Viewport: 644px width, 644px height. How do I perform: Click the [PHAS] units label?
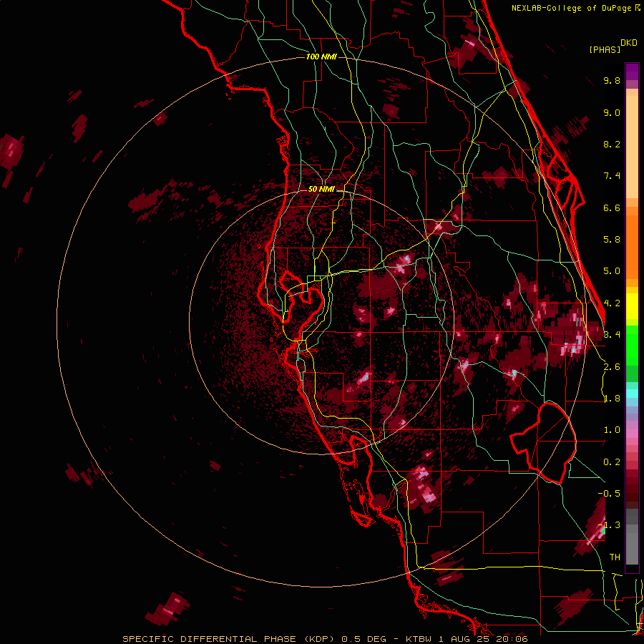[605, 49]
